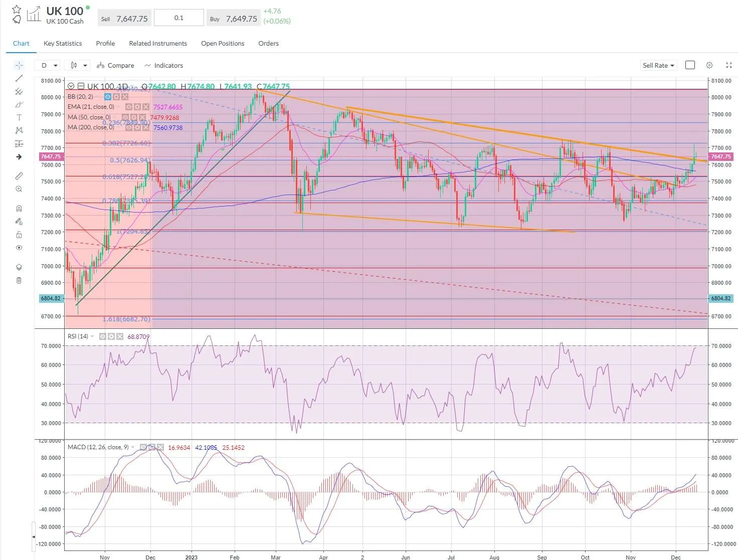Screen dimensions: 738x560
Task: Select the crosshair cursor tool
Action: 19,65
